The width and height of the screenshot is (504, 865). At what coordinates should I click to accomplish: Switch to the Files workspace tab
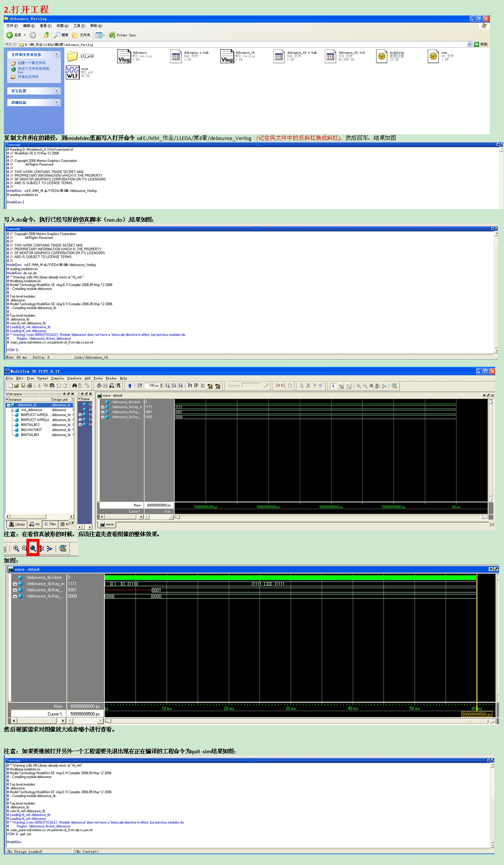point(50,524)
